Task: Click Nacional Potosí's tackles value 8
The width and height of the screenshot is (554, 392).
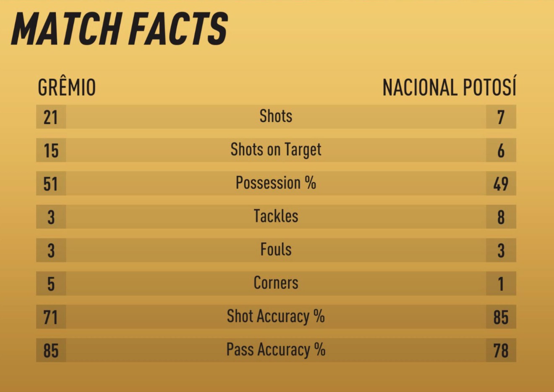Action: click(x=501, y=217)
